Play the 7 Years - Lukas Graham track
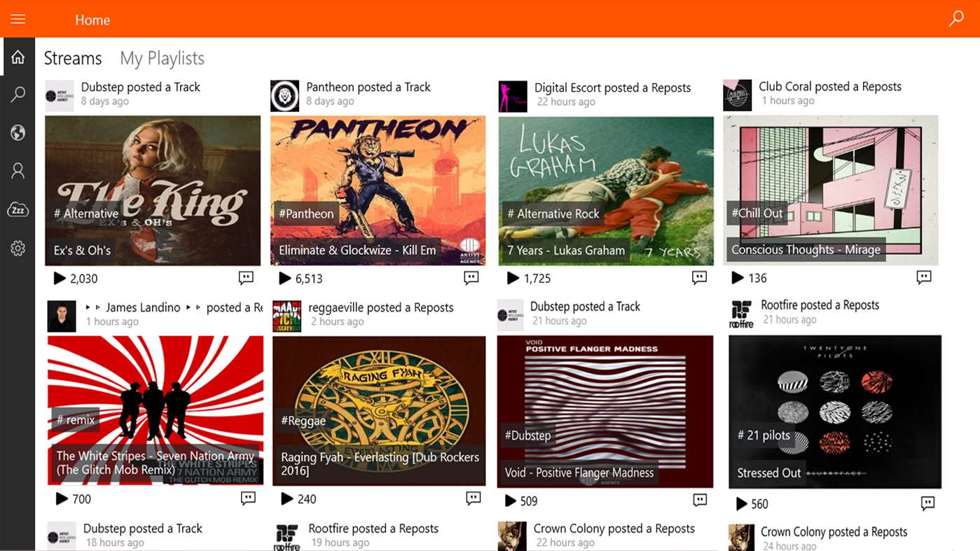 click(513, 279)
